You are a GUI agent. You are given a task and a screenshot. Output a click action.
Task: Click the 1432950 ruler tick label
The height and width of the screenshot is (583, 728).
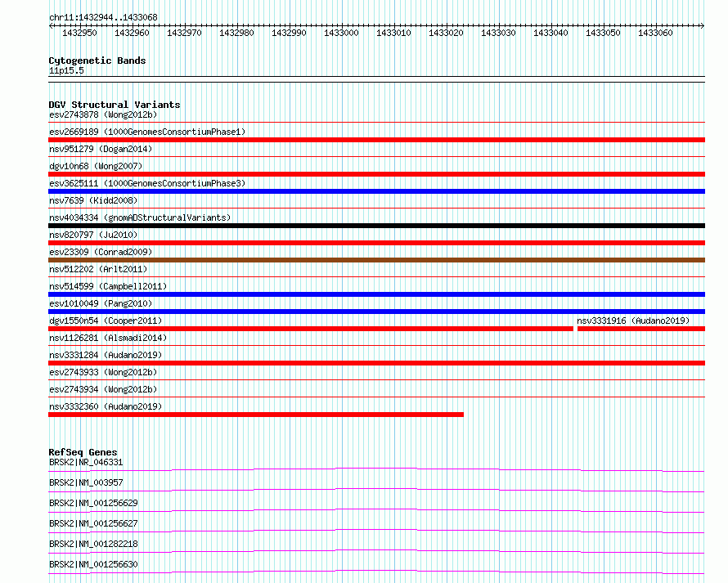click(79, 33)
